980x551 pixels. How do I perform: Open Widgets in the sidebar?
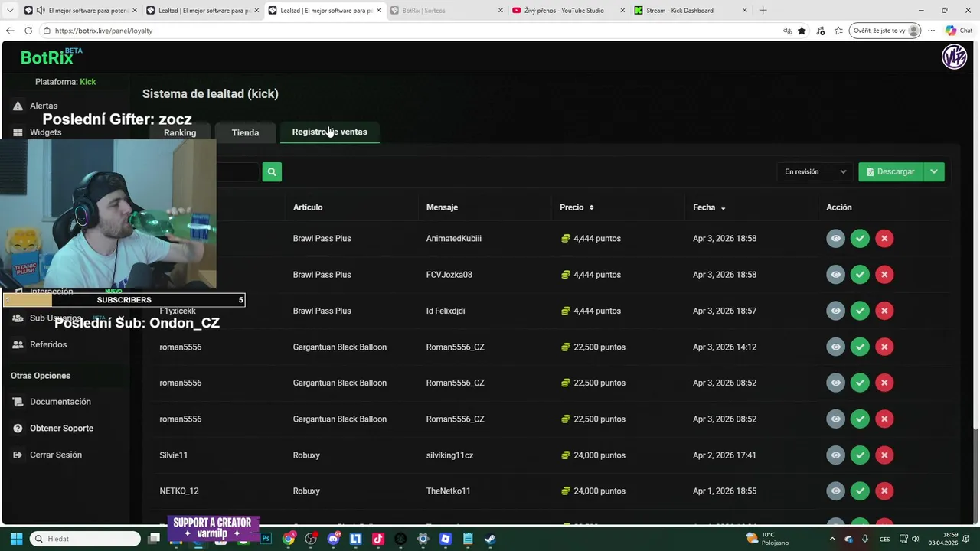45,132
